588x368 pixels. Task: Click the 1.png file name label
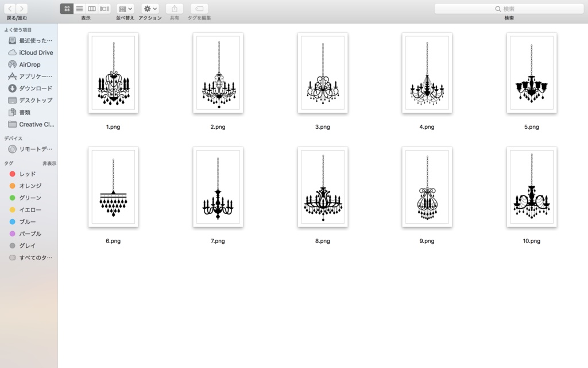pyautogui.click(x=113, y=127)
